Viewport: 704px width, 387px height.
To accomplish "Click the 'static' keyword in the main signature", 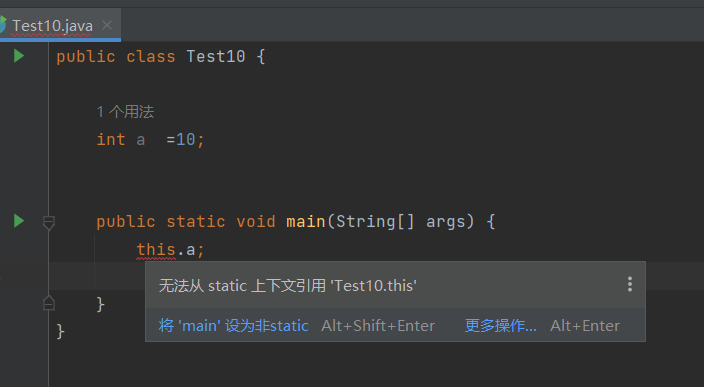I will 196,221.
